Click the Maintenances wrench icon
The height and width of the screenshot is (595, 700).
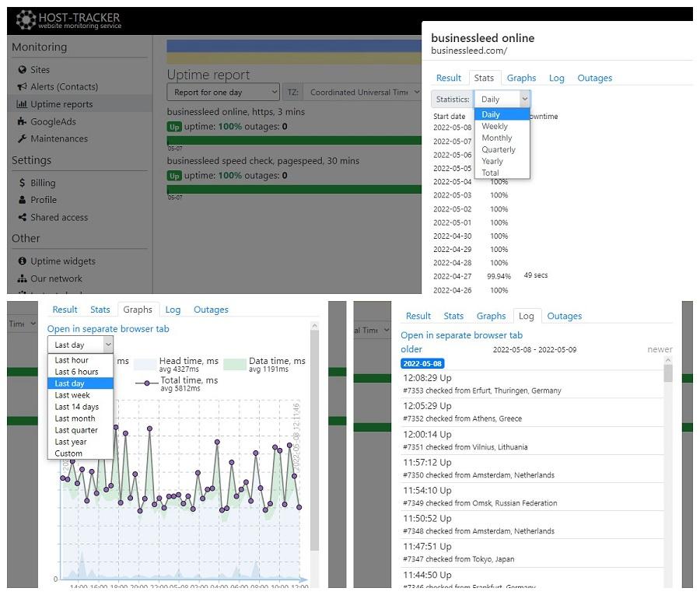(x=22, y=138)
